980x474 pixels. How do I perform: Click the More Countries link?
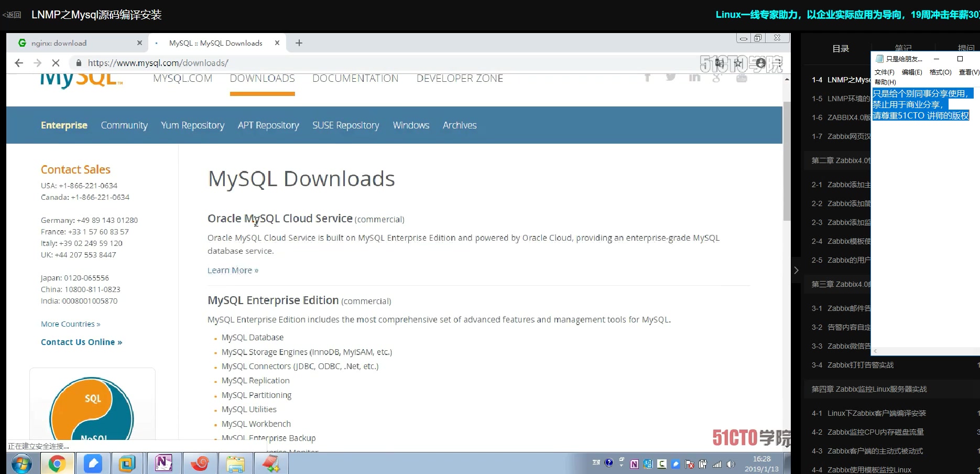point(71,324)
